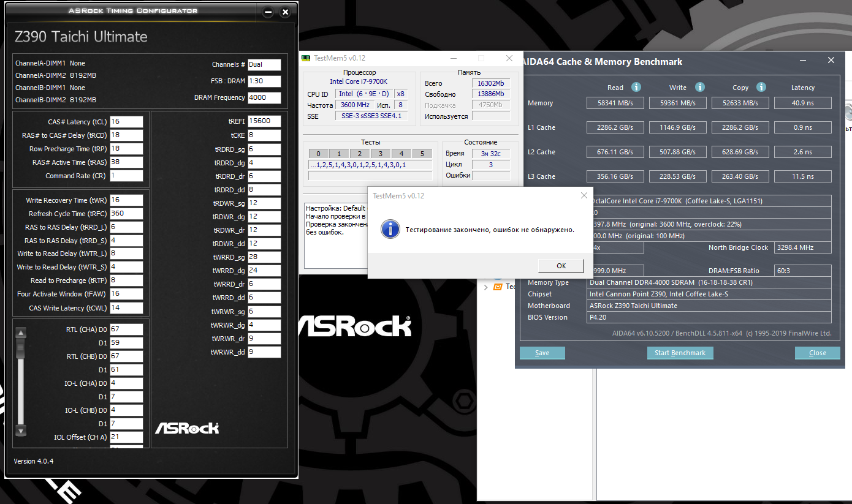Image resolution: width=852 pixels, height=504 pixels.
Task: Click the DRAM:FSB Ratio value 60:3
Action: point(803,271)
